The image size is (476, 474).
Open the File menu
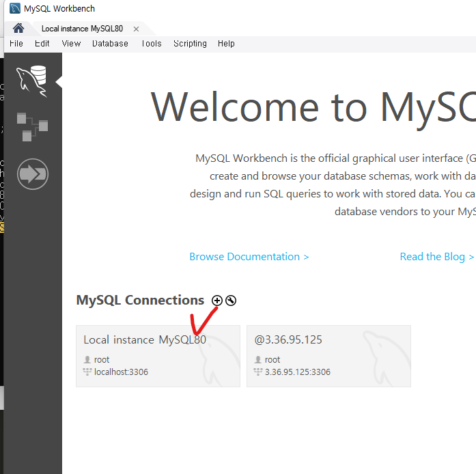click(16, 44)
